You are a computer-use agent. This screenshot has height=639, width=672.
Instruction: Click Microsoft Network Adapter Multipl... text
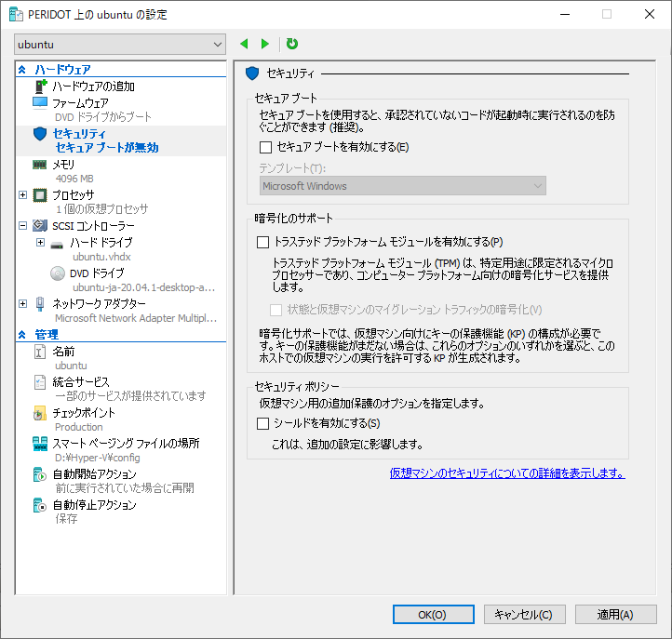coord(136,318)
